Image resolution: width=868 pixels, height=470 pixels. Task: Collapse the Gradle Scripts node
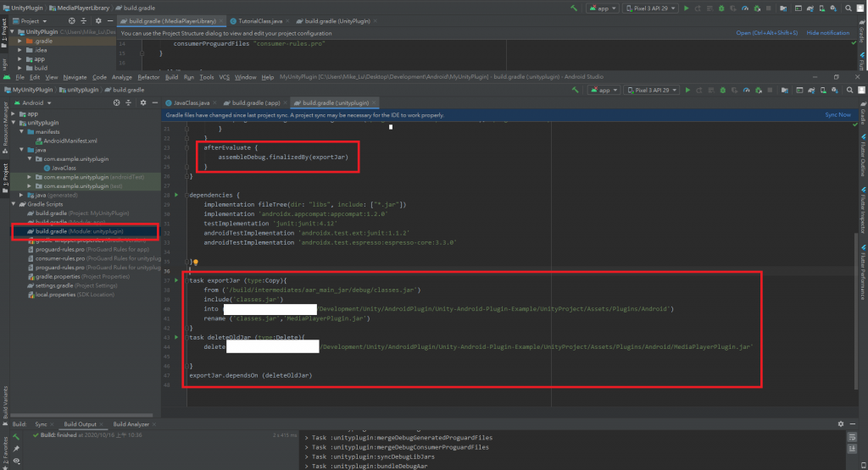point(14,204)
